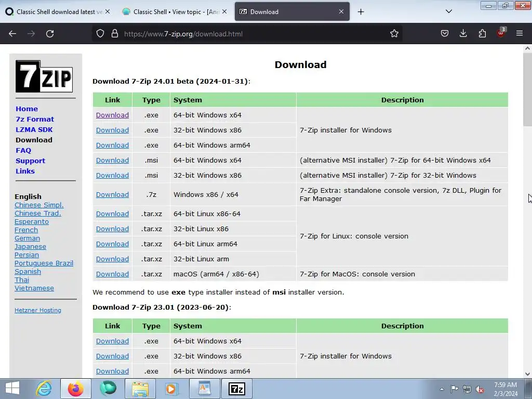The width and height of the screenshot is (532, 399).
Task: Click the uBlock Origin extension icon
Action: pyautogui.click(x=501, y=33)
